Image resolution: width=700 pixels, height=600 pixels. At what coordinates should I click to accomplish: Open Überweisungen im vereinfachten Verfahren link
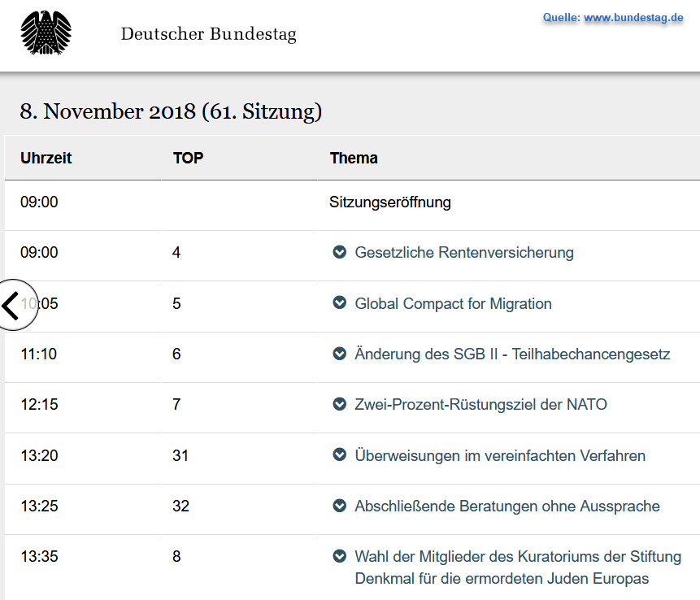tap(500, 456)
